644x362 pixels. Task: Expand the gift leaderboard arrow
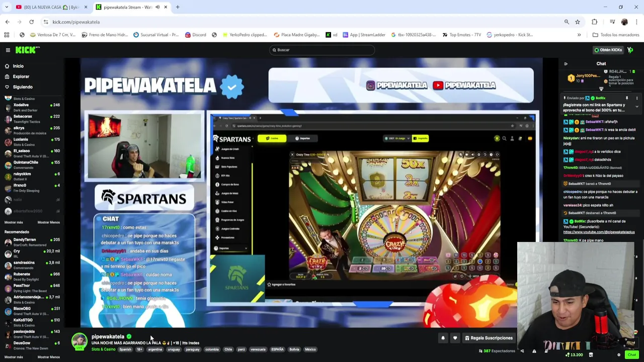[x=601, y=89]
